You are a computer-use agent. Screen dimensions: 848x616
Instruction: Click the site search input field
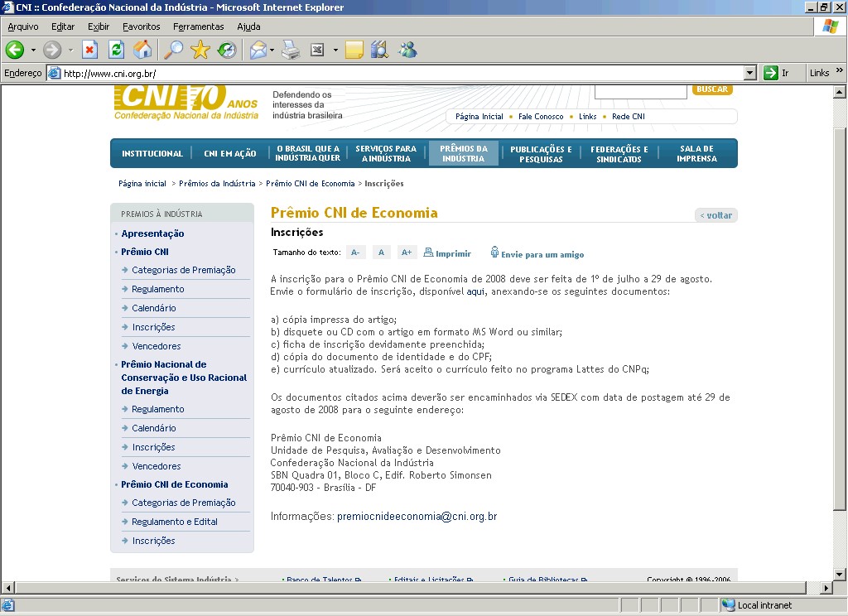click(x=640, y=91)
